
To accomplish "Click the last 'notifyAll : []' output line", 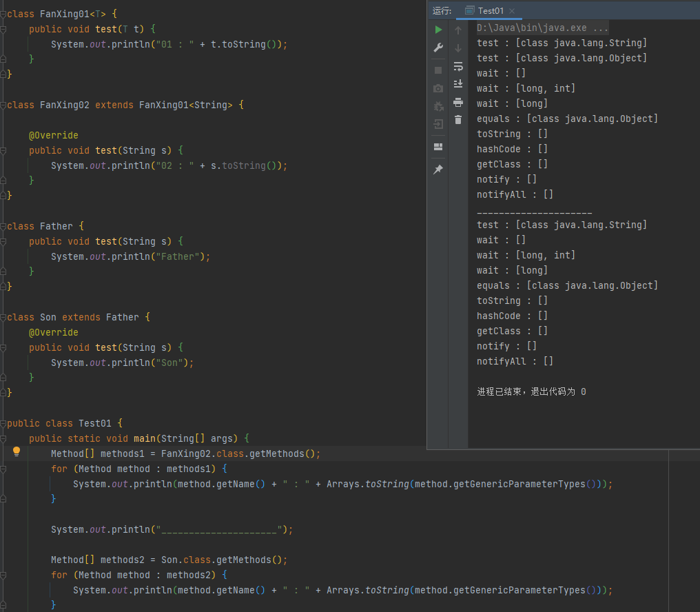I will 515,361.
